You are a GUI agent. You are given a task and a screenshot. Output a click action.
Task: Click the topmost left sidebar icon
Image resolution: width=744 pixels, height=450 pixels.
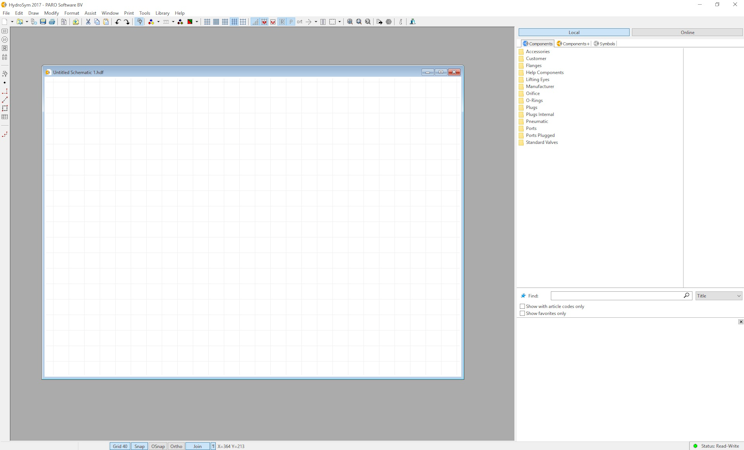click(x=5, y=31)
